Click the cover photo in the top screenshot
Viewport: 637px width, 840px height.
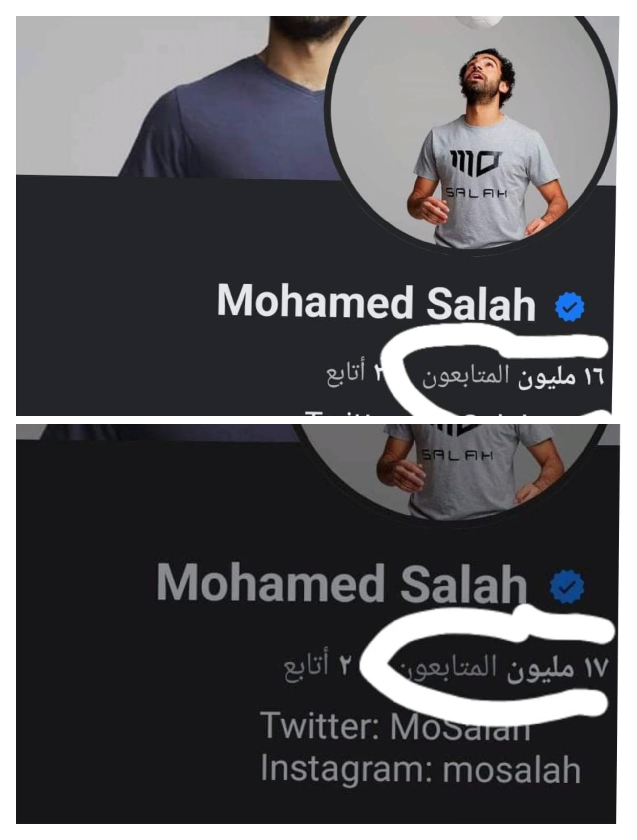coord(171,97)
